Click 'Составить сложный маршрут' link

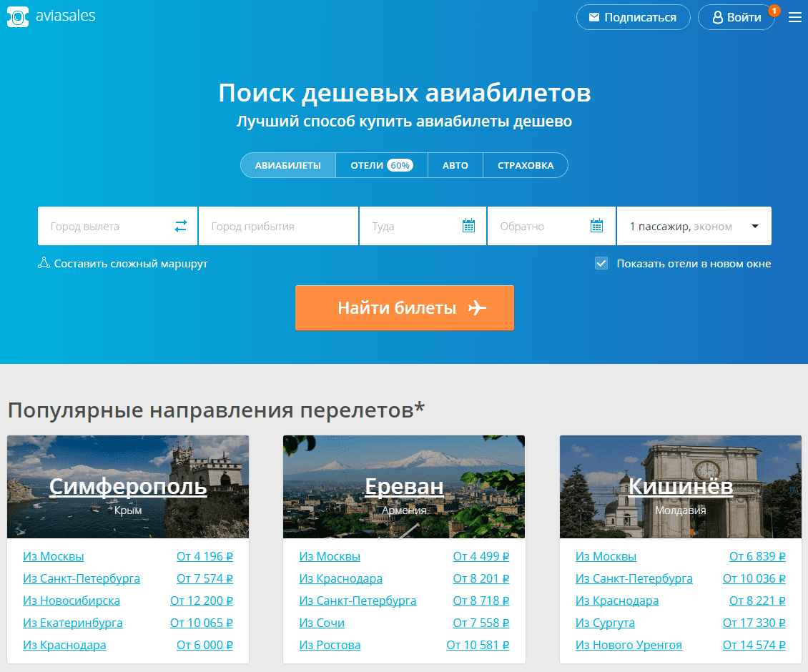point(130,263)
